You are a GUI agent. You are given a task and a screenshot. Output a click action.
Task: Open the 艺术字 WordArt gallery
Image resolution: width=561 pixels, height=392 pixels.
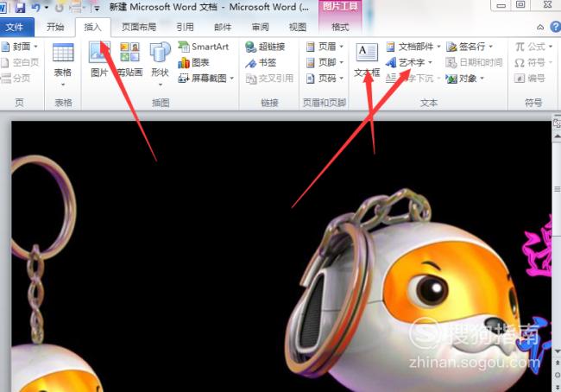[x=409, y=62]
